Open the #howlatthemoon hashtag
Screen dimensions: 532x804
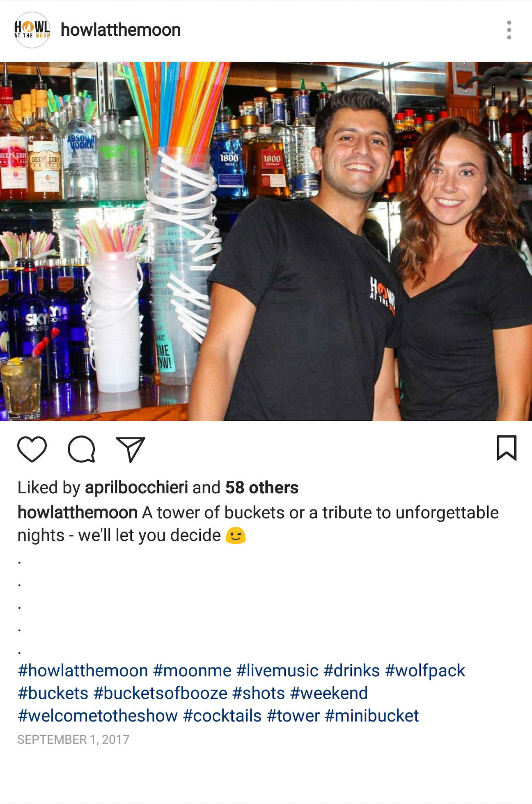[83, 671]
